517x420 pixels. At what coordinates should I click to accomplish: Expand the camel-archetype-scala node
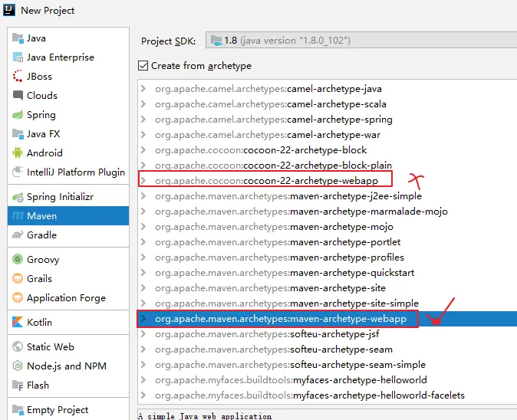143,103
